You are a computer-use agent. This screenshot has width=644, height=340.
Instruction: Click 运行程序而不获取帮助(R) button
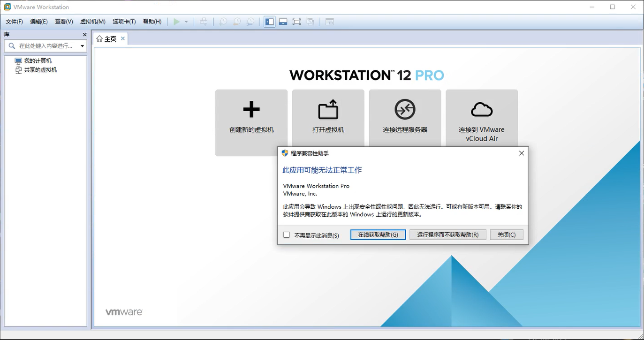click(x=448, y=234)
